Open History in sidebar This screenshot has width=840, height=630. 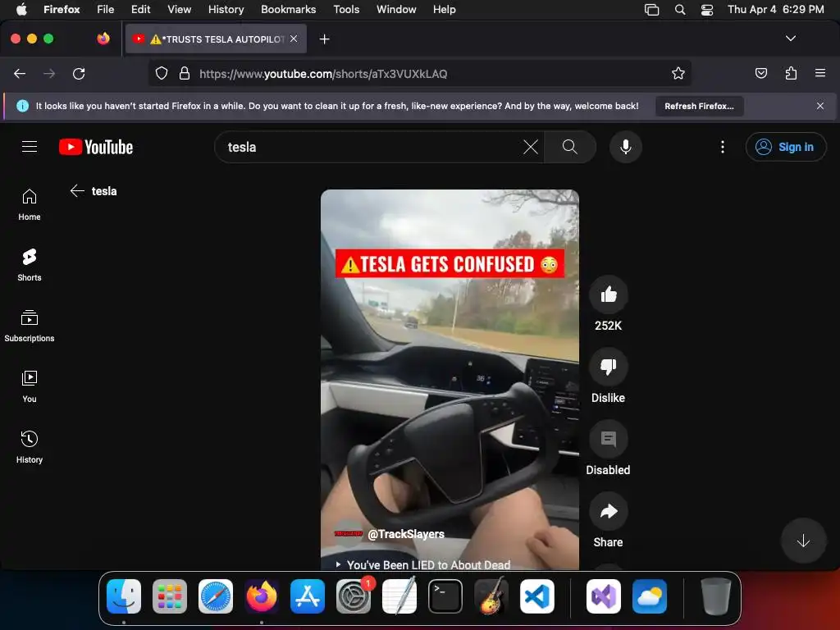(x=30, y=447)
